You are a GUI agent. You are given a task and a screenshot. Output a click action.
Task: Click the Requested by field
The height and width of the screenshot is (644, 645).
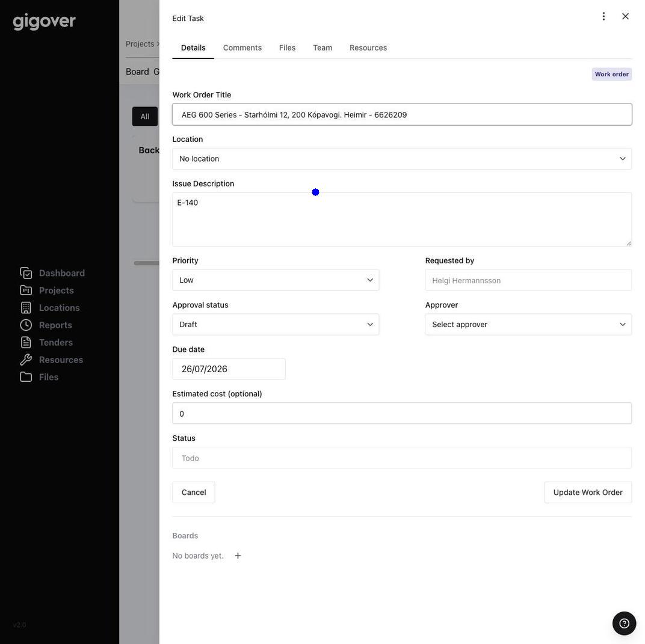(528, 280)
